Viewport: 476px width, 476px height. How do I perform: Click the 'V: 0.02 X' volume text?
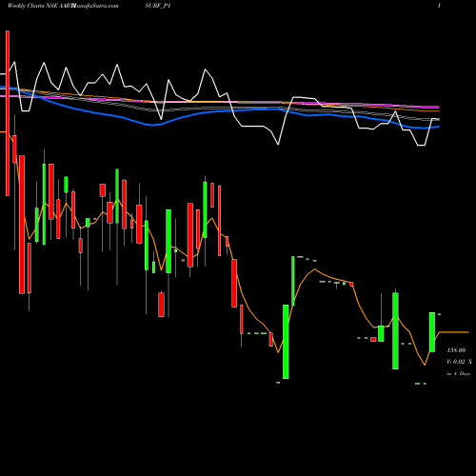pyautogui.click(x=459, y=362)
